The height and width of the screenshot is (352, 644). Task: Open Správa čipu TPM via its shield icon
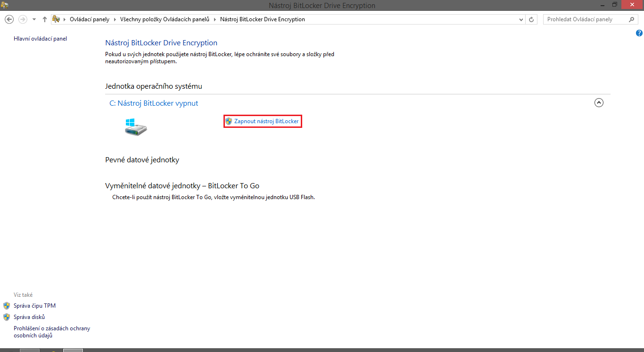point(7,305)
